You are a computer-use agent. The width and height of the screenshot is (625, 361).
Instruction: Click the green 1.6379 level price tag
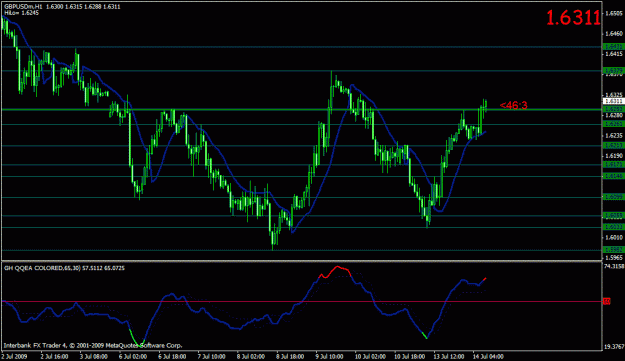(x=614, y=71)
